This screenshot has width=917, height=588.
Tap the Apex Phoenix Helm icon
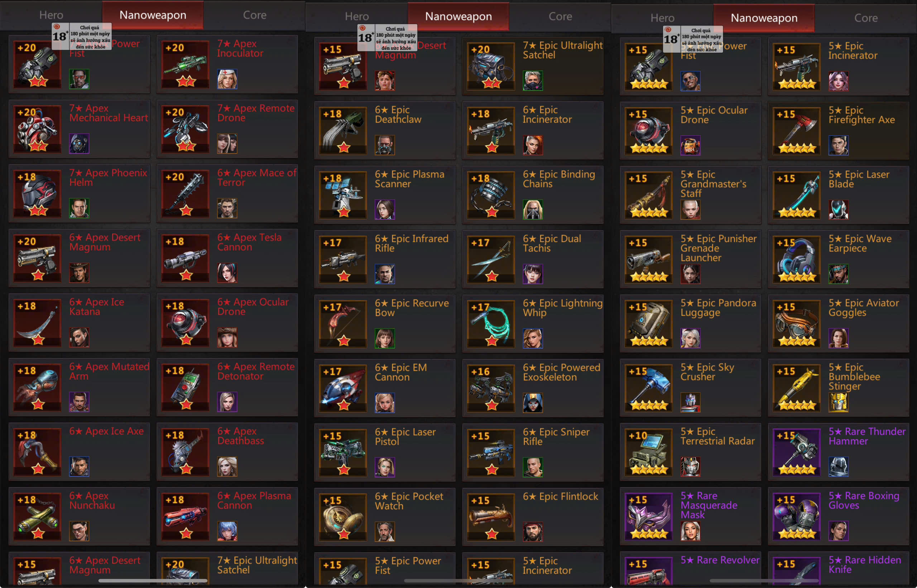coord(37,194)
